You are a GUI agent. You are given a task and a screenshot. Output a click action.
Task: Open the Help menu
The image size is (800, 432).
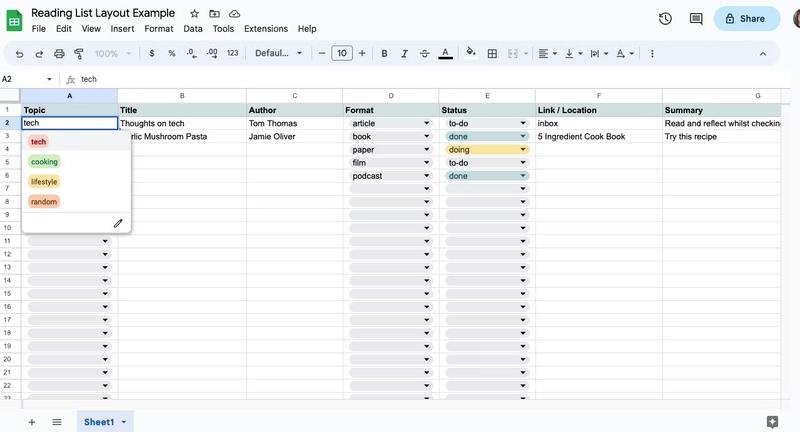(x=307, y=29)
